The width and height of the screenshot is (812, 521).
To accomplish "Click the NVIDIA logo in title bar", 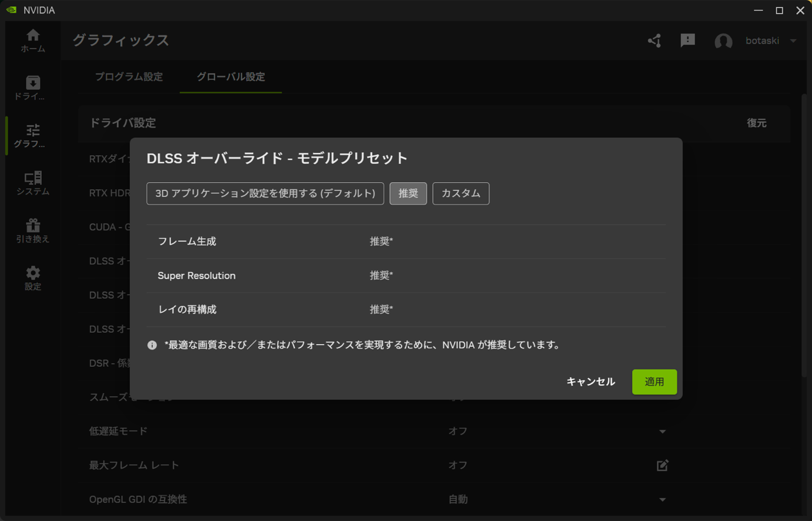I will [x=11, y=10].
